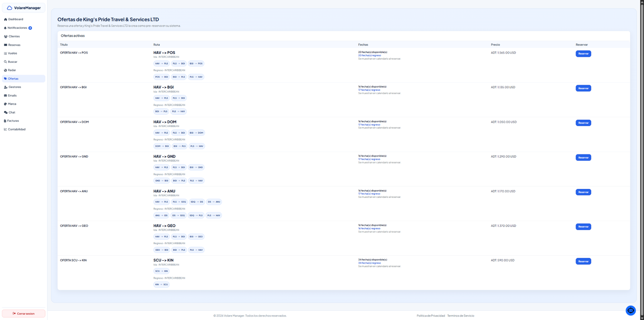
Task: Click the Radar globe icon
Action: tap(5, 70)
